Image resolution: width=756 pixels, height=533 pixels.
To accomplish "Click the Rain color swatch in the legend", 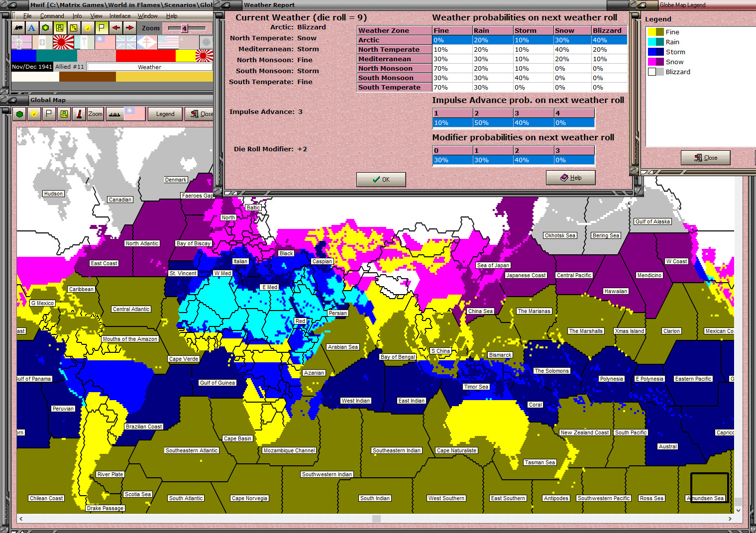I will (x=655, y=42).
